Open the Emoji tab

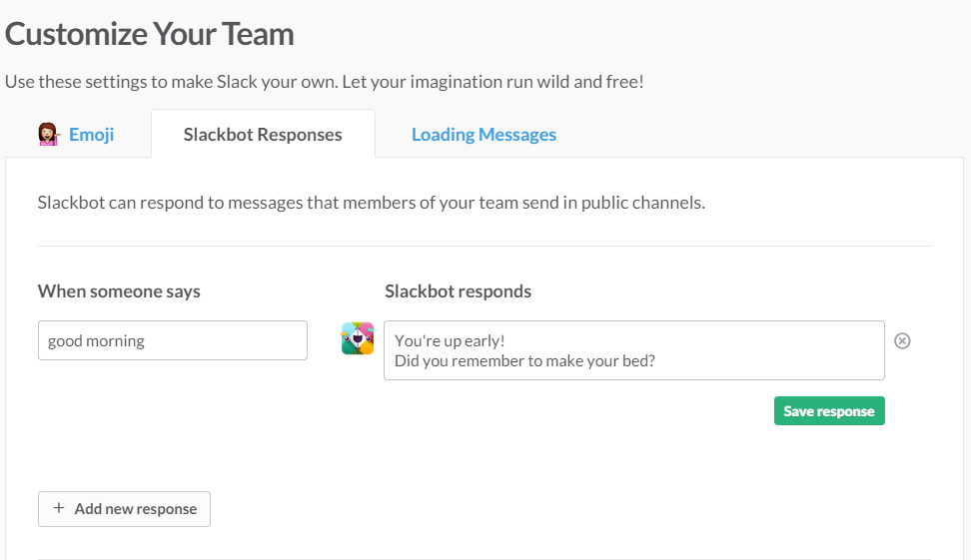[91, 135]
